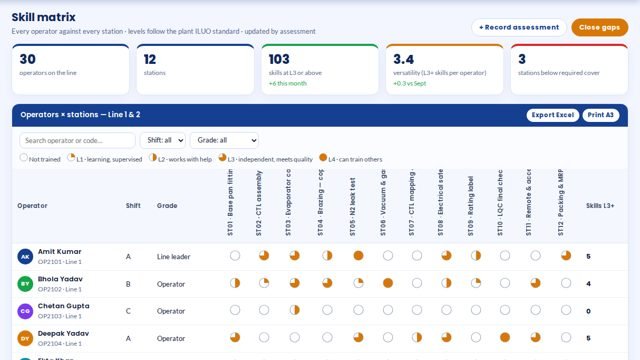The image size is (640, 360).
Task: Click the Not trained legend circle
Action: coord(24,158)
